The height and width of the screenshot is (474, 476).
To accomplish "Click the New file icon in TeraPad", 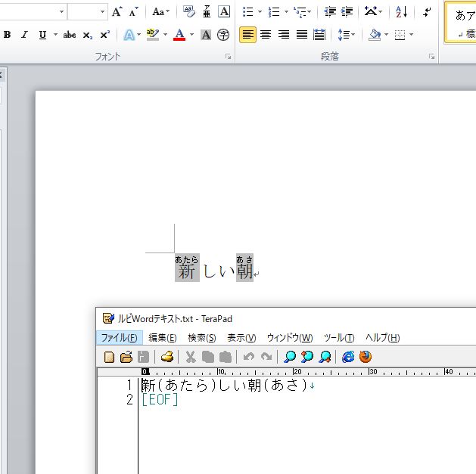I will pyautogui.click(x=109, y=357).
